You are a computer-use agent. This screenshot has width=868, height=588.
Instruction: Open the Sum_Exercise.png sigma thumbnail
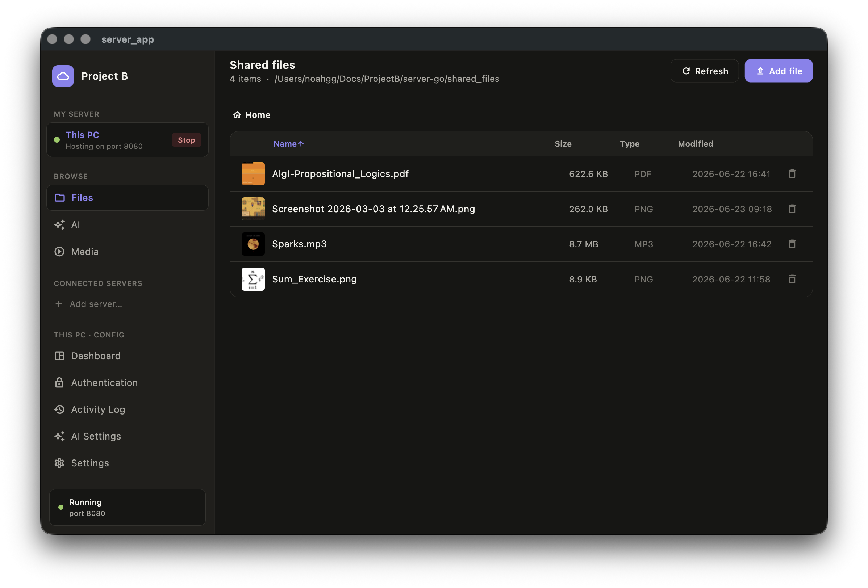coord(253,279)
